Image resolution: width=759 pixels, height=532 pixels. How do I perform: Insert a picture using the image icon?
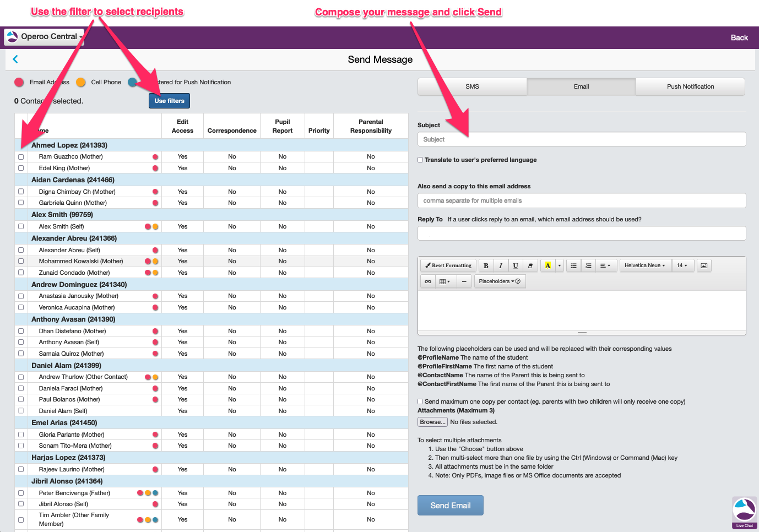click(x=704, y=265)
